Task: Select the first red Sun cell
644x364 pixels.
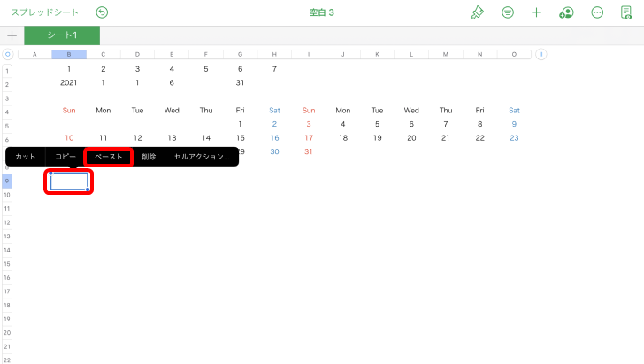Action: [x=69, y=110]
